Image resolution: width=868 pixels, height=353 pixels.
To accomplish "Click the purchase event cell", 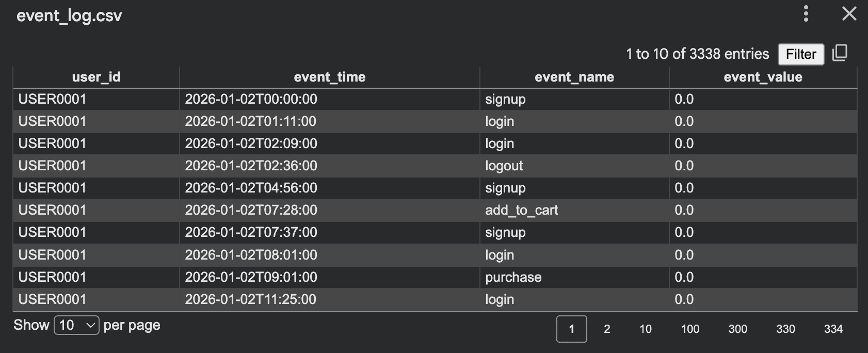I will tap(574, 277).
